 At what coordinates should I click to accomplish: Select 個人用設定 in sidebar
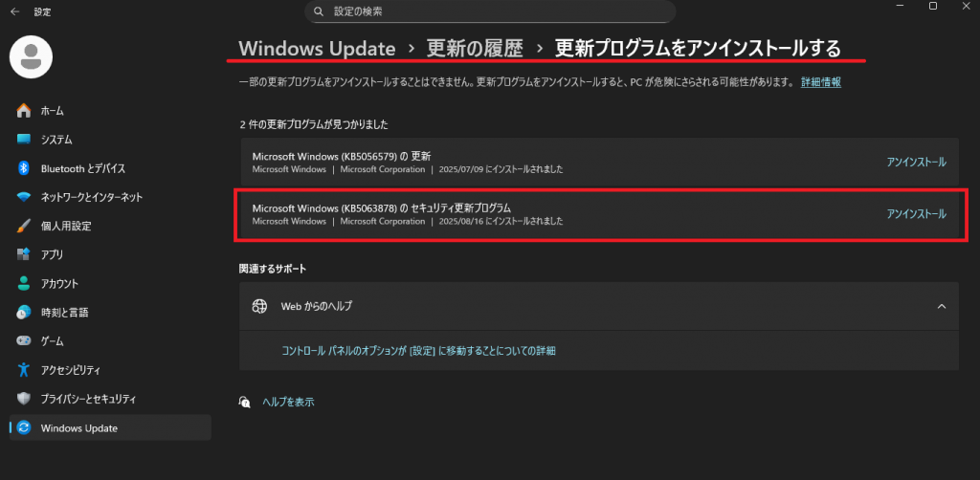click(x=110, y=226)
